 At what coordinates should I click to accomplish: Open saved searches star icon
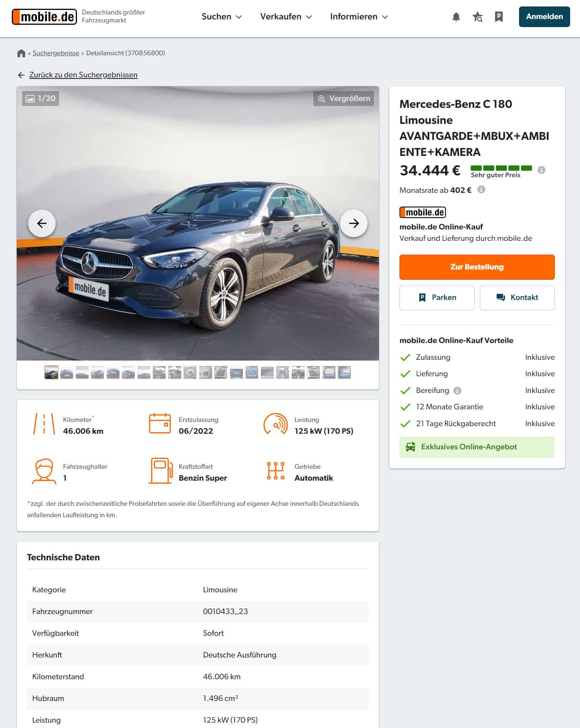point(477,17)
